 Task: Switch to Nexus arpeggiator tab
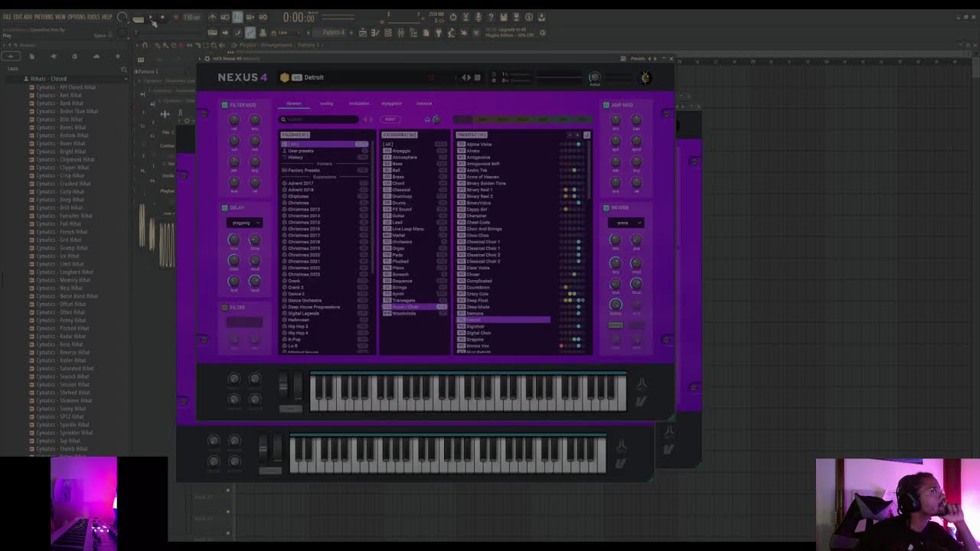tap(391, 103)
